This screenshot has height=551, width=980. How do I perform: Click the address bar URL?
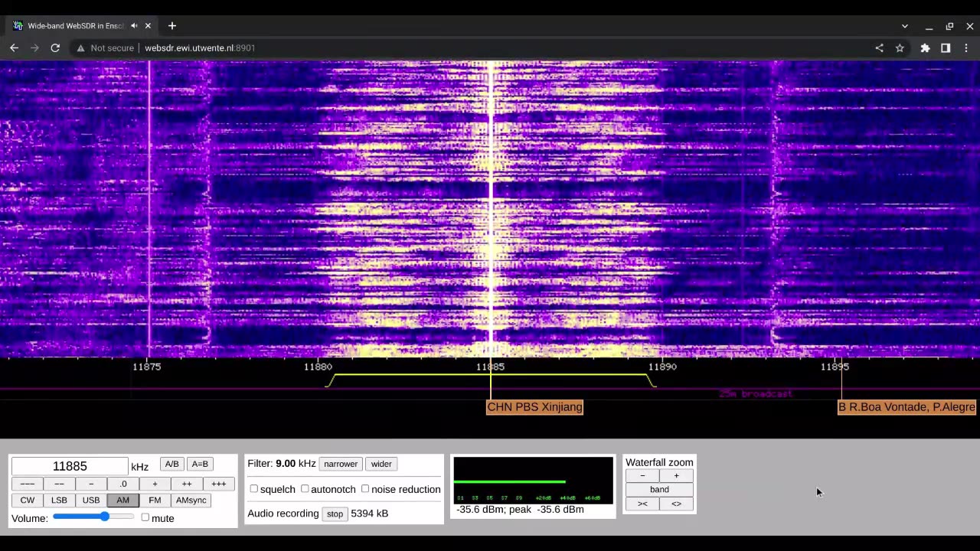[200, 47]
